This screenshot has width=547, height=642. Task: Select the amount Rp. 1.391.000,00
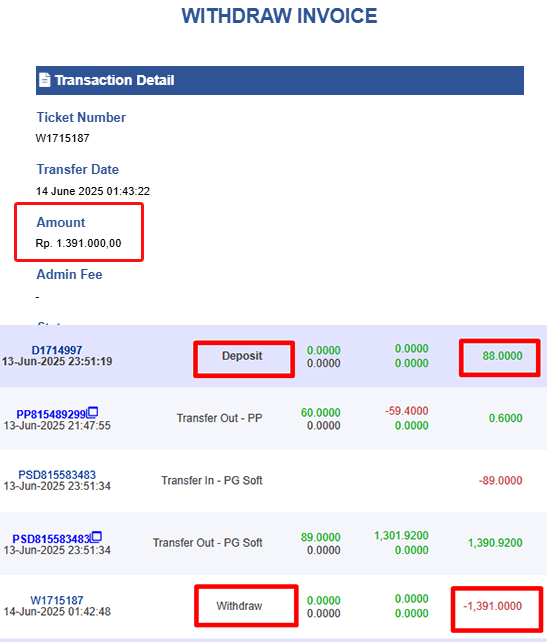point(79,243)
